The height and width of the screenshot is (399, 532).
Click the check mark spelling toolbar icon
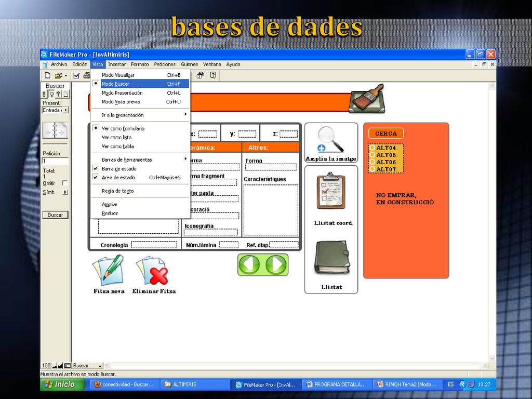coord(76,75)
